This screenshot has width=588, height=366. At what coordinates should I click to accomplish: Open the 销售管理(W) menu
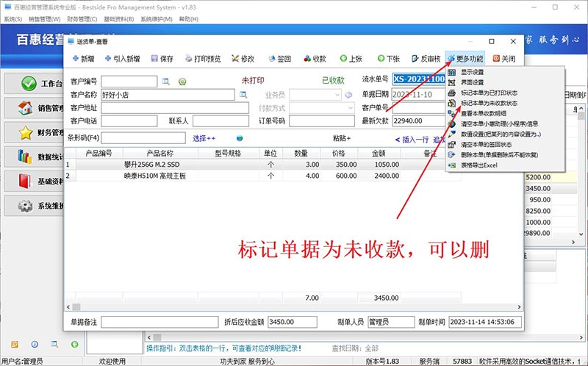pyautogui.click(x=44, y=19)
